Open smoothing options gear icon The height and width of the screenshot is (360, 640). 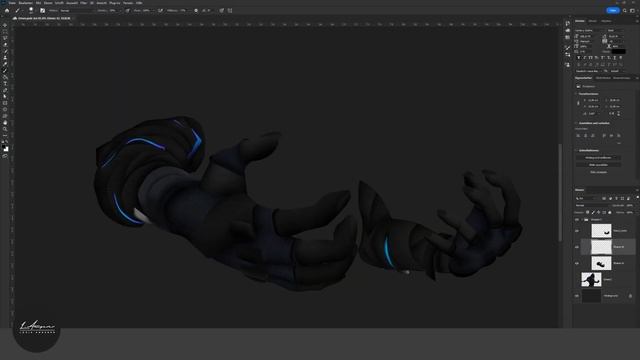point(196,11)
